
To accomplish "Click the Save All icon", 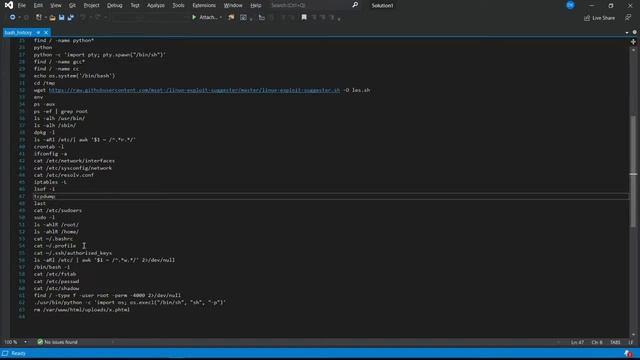I will 71,18.
